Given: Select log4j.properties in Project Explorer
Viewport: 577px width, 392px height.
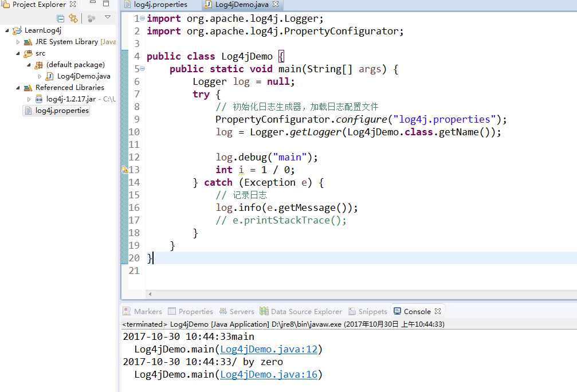Looking at the screenshot, I should click(x=62, y=111).
